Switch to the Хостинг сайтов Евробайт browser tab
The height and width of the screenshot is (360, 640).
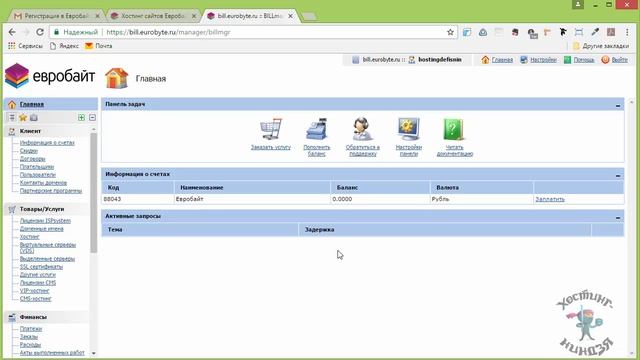pyautogui.click(x=153, y=16)
